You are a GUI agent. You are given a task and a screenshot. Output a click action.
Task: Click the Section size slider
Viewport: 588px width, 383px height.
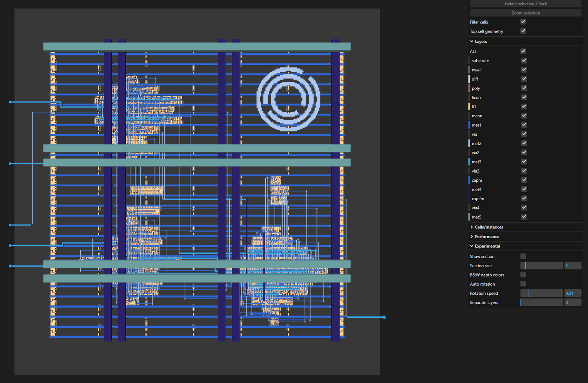click(x=541, y=266)
